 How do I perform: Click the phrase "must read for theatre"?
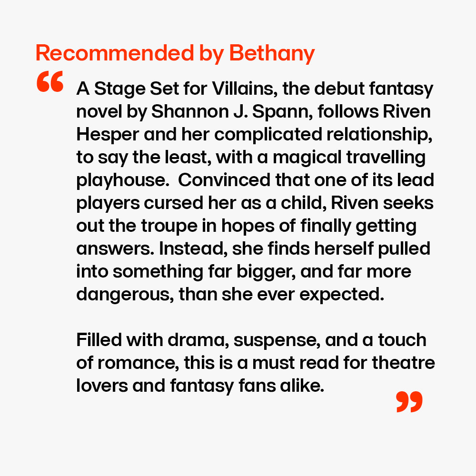[344, 363]
